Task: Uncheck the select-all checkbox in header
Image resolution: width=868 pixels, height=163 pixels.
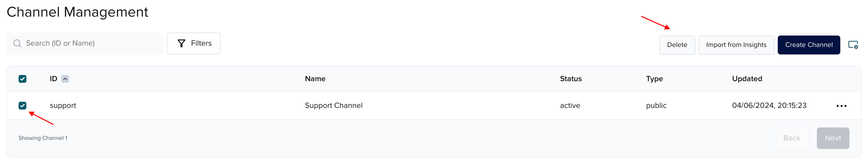Action: click(x=22, y=79)
